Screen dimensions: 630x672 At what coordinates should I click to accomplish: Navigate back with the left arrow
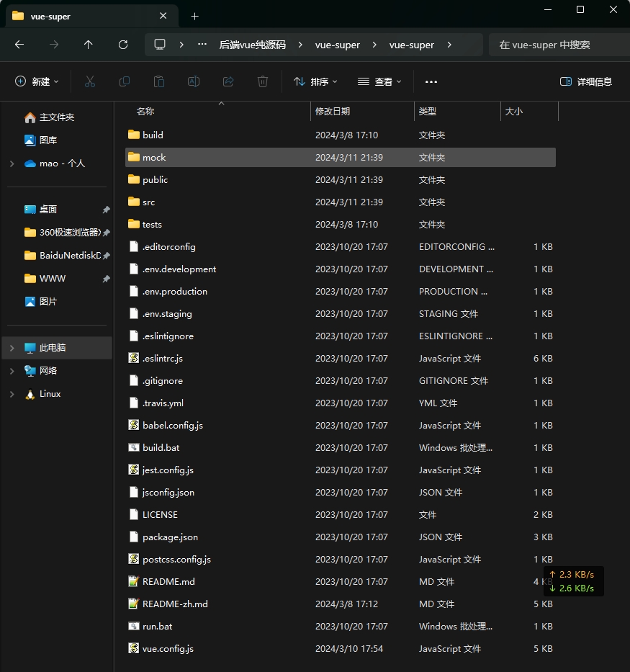pyautogui.click(x=19, y=45)
